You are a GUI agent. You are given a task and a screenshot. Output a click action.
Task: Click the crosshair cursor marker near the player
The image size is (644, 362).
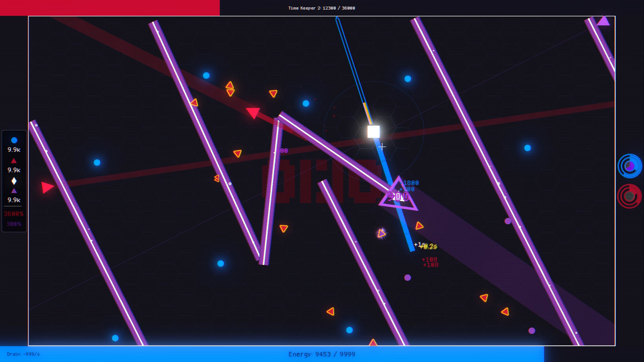(x=382, y=147)
